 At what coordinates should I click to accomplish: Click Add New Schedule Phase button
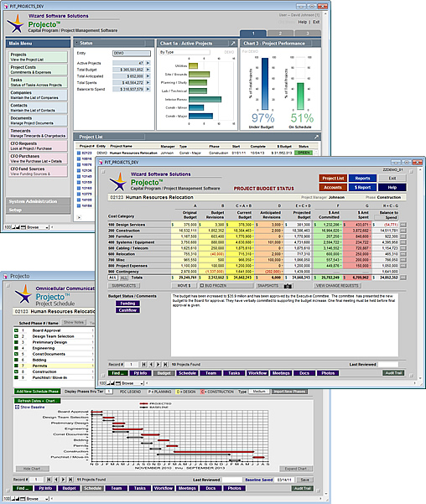tap(37, 392)
